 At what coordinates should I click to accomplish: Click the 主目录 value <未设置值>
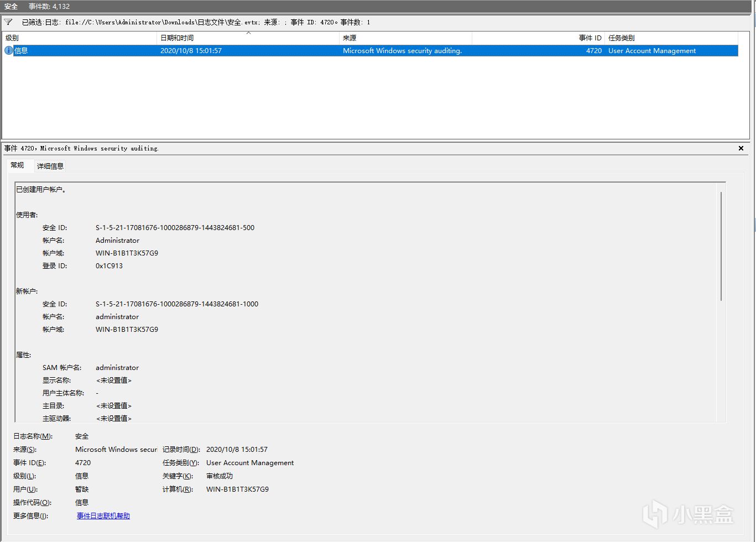(114, 406)
